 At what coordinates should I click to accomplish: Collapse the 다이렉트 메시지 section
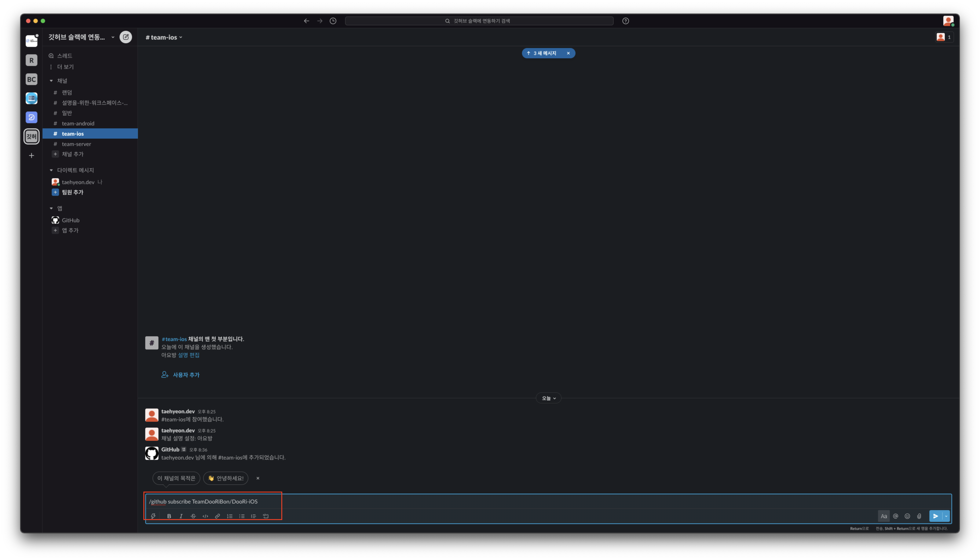point(51,170)
